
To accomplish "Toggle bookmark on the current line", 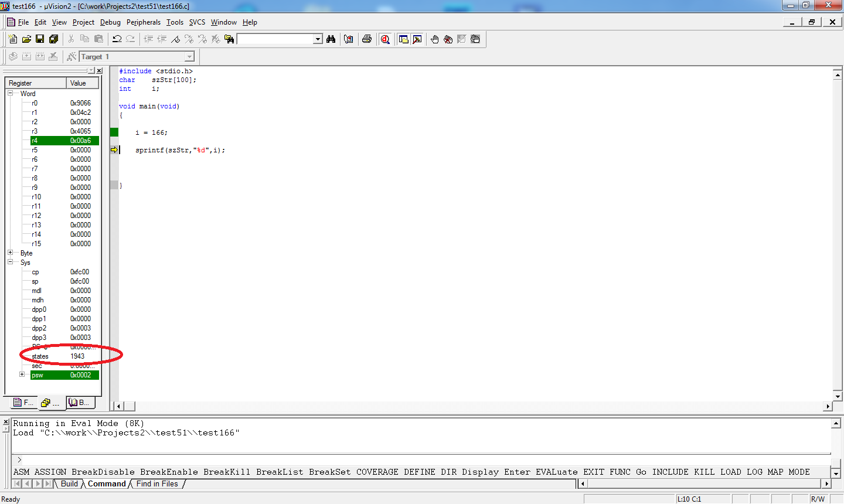I will (x=175, y=39).
